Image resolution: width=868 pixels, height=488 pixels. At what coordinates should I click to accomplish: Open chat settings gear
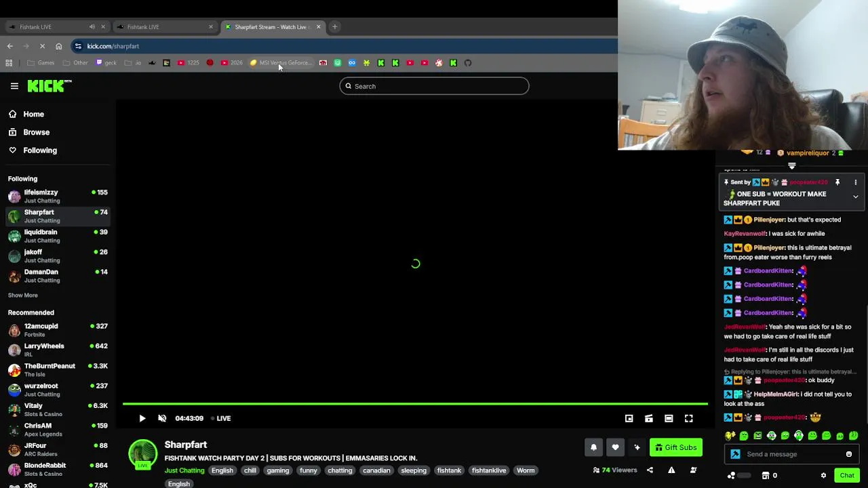pos(823,476)
